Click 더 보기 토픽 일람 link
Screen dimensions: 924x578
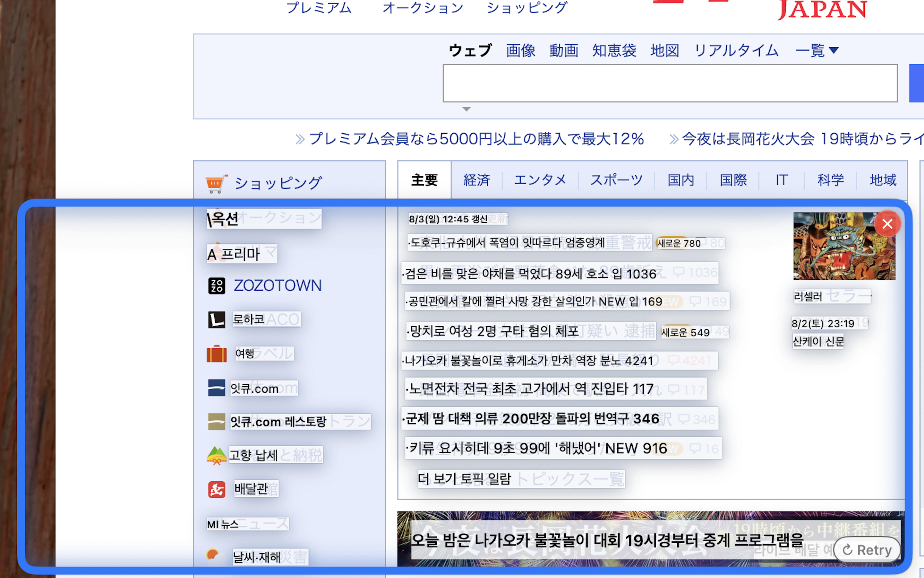[521, 478]
